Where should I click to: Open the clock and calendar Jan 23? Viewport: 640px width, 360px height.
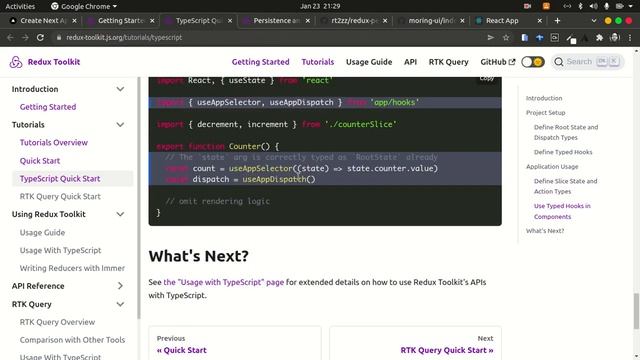coord(320,6)
